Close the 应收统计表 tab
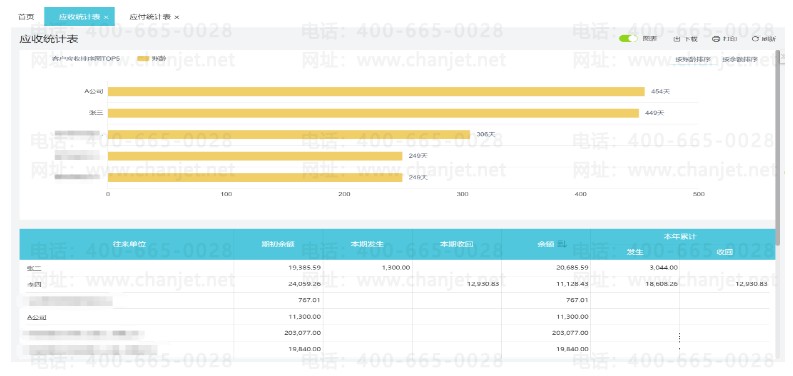Screen dimensions: 793x376 click(x=106, y=17)
